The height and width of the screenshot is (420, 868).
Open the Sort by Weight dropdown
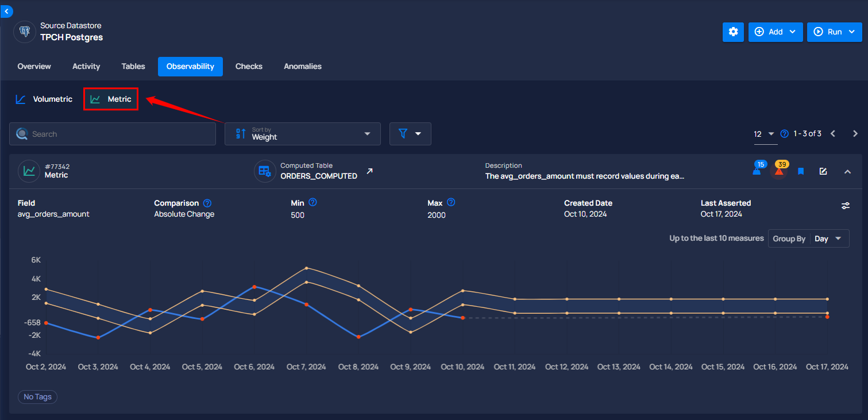pyautogui.click(x=303, y=134)
